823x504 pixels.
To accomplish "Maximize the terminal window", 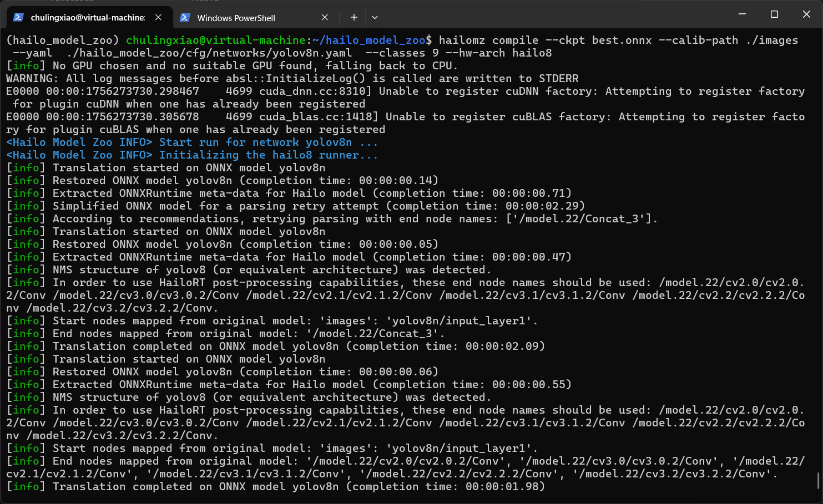I will click(x=774, y=14).
